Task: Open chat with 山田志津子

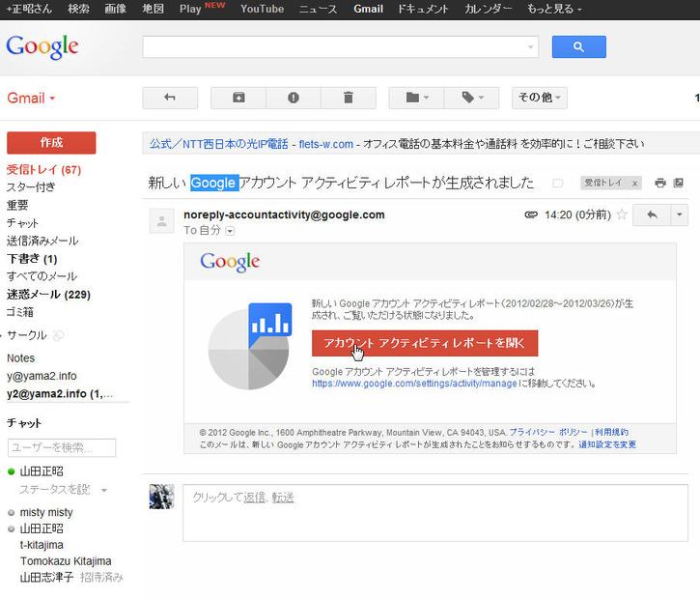Action: (x=46, y=577)
